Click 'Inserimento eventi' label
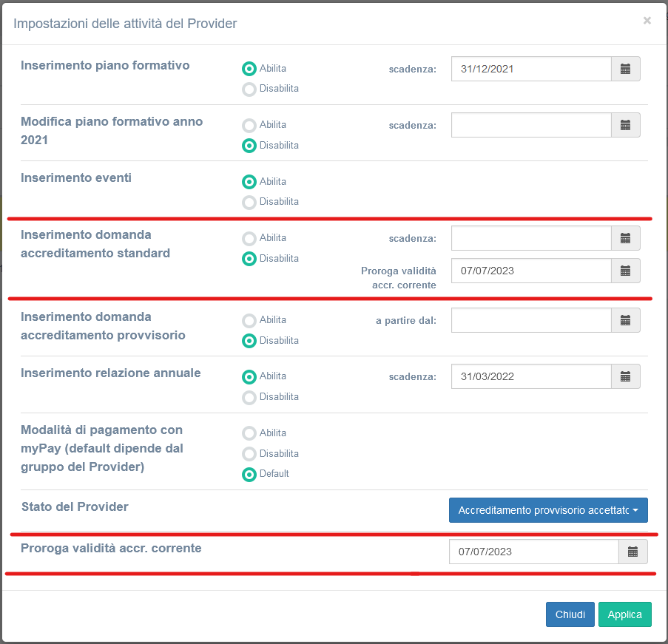The width and height of the screenshot is (668, 644). coord(76,177)
